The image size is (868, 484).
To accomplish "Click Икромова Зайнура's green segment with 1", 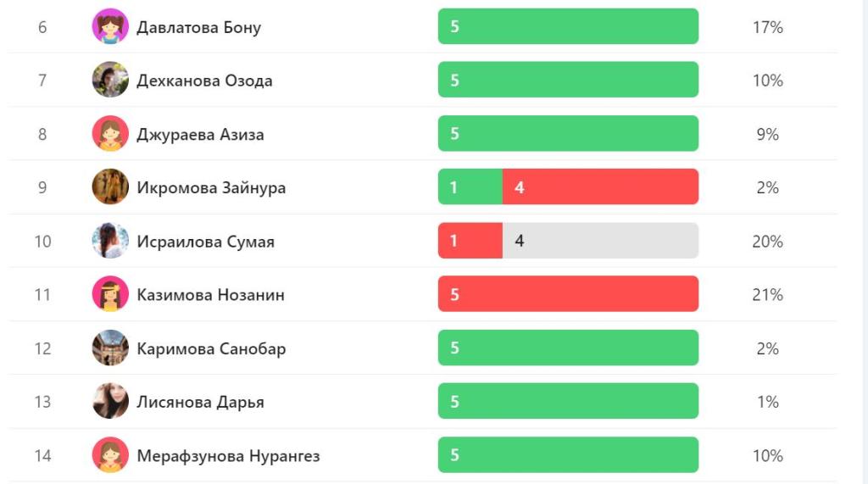I will pyautogui.click(x=470, y=187).
